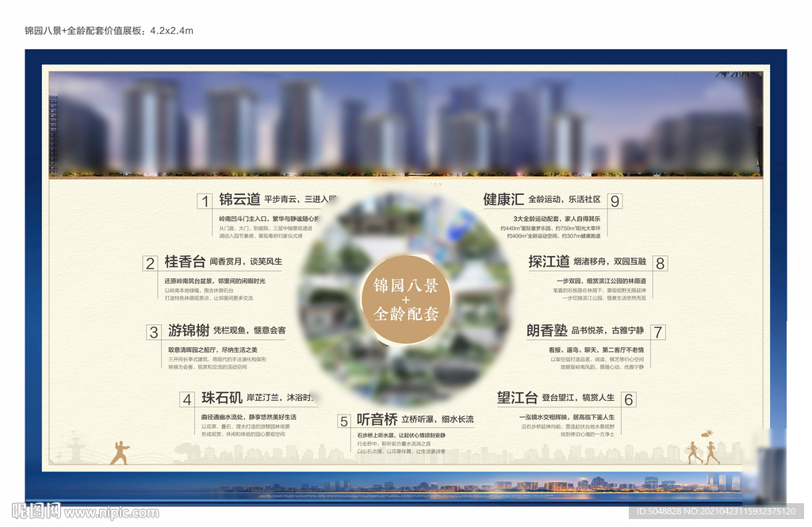Screen dimensions: 812x527
Task: Select the subtitle starting 岸芷汀兰
Action: coord(280,398)
